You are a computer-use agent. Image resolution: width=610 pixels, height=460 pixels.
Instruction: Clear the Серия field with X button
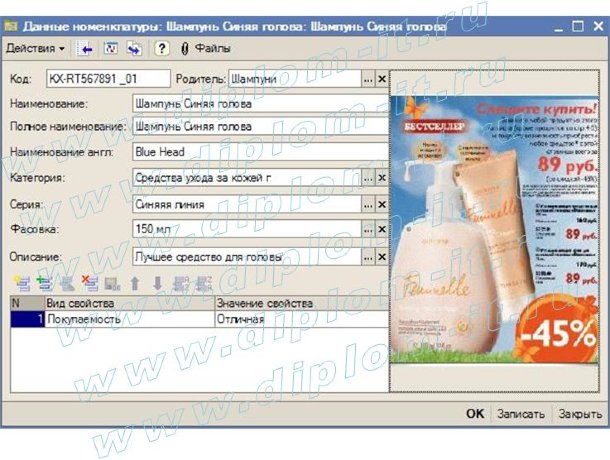(x=381, y=204)
